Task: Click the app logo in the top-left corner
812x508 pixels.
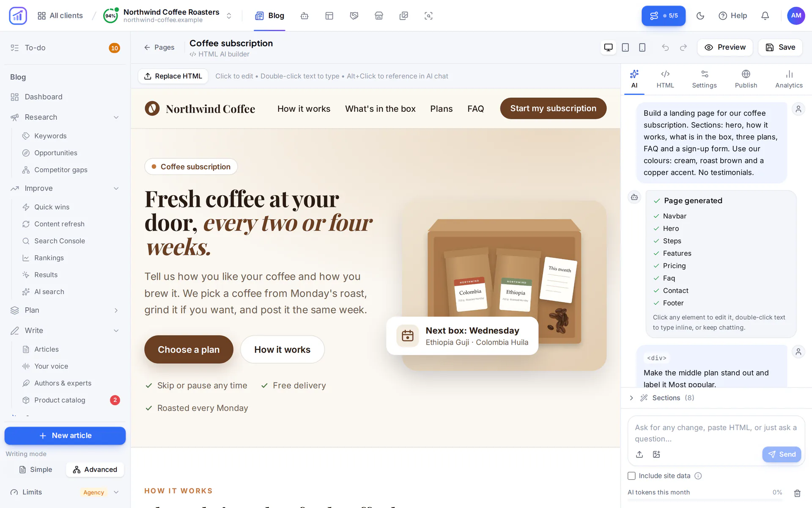Action: pos(18,16)
